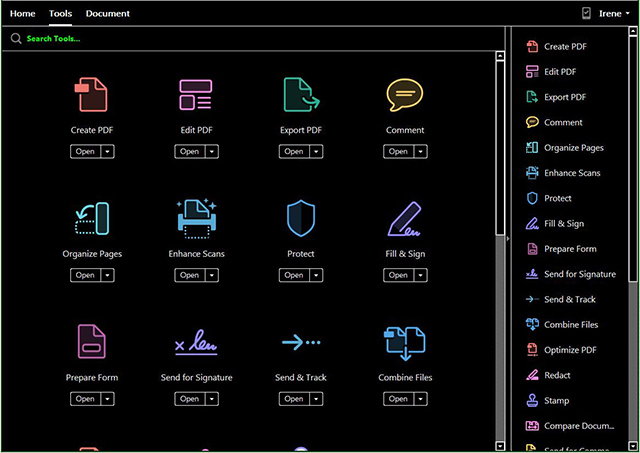Click the Create PDF tool icon
Image resolution: width=640 pixels, height=453 pixels.
coord(92,95)
